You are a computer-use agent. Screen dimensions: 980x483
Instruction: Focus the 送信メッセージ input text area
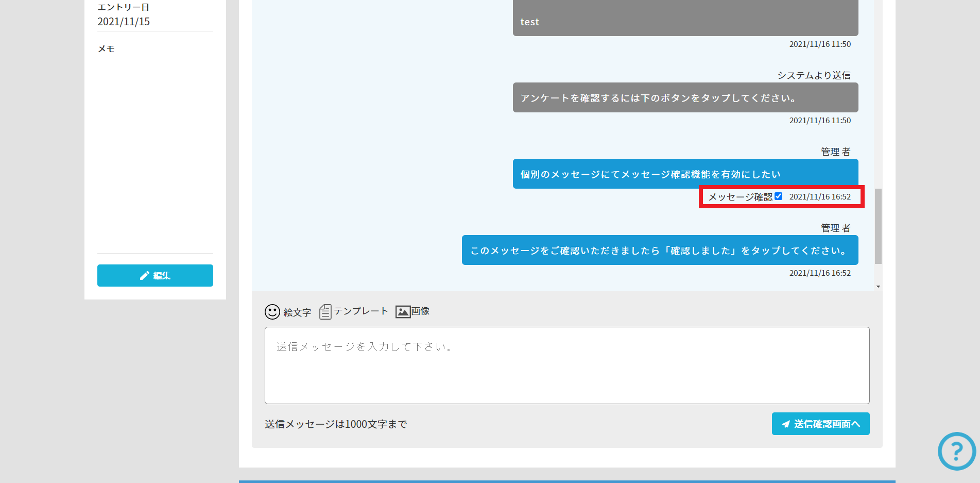pyautogui.click(x=566, y=365)
